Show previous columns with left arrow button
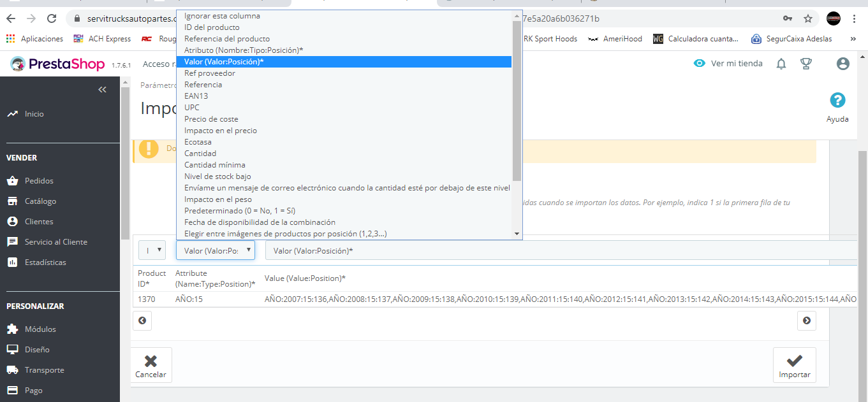The width and height of the screenshot is (868, 402). coord(142,320)
